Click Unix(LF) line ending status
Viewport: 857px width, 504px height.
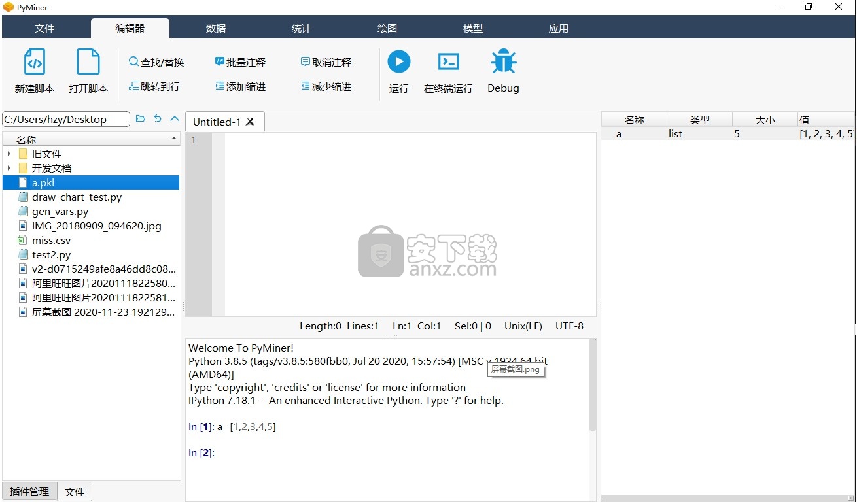pos(523,326)
